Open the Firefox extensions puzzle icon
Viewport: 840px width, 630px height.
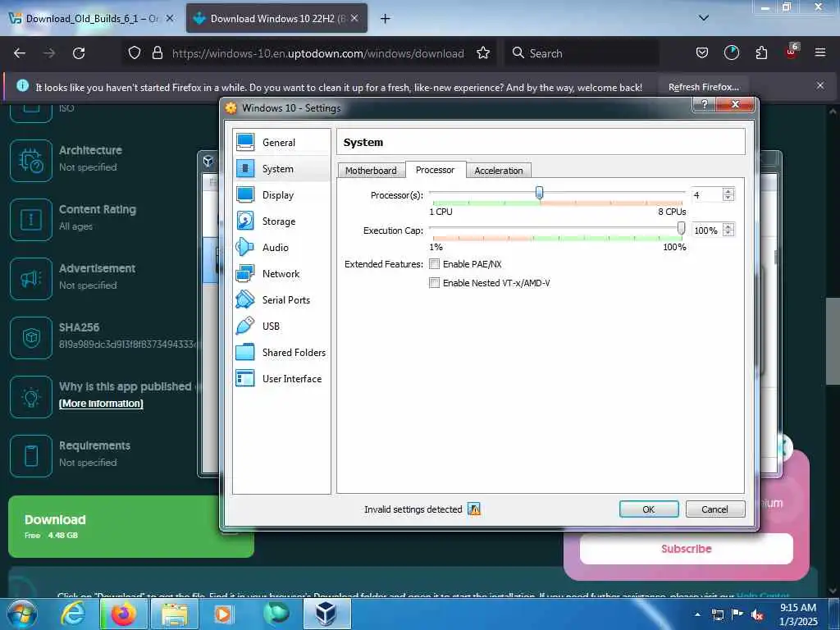(761, 53)
